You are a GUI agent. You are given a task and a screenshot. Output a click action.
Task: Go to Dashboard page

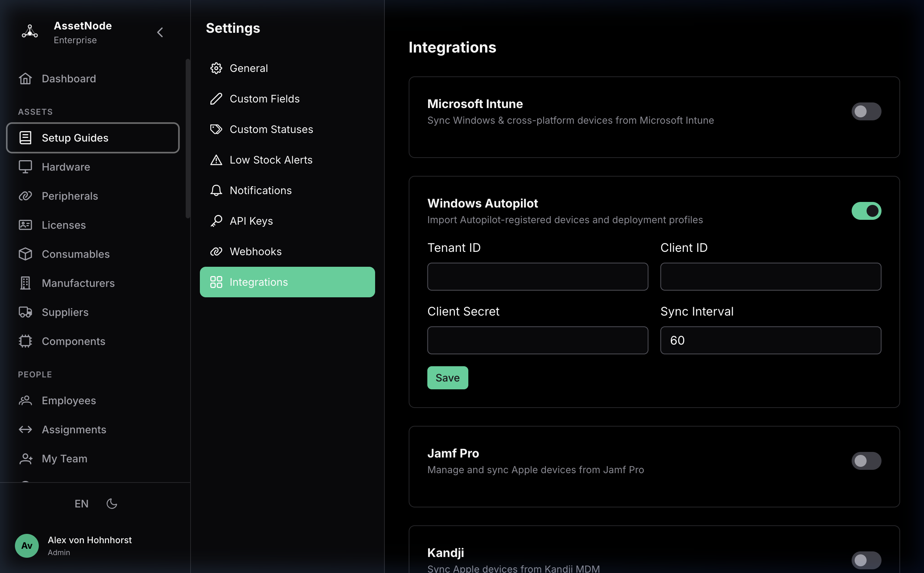click(x=93, y=79)
